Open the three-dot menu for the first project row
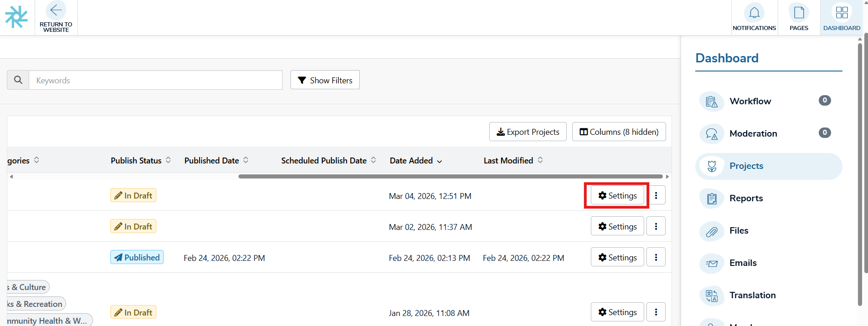This screenshot has height=326, width=868. point(656,195)
